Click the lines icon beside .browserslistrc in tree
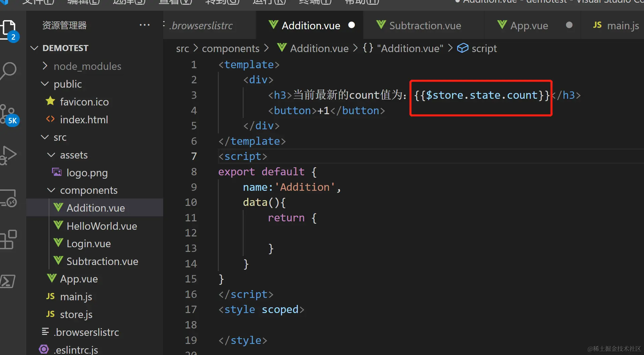 click(x=45, y=332)
